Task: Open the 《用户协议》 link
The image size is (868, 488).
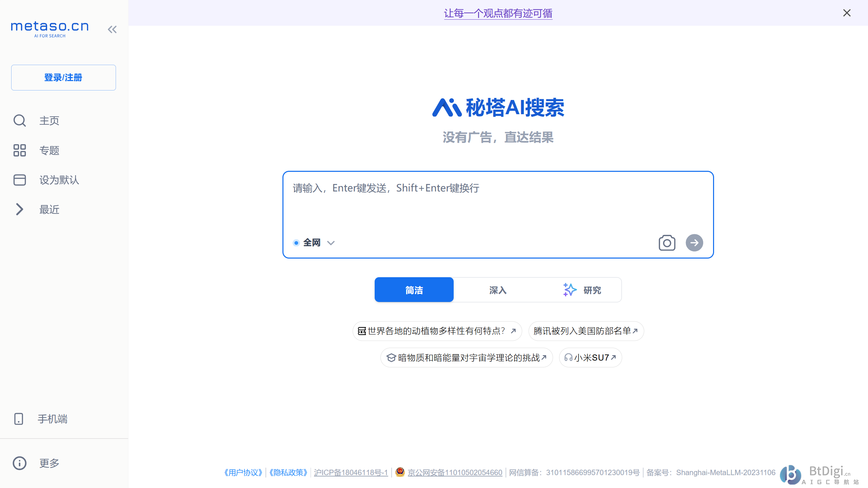Action: (243, 472)
